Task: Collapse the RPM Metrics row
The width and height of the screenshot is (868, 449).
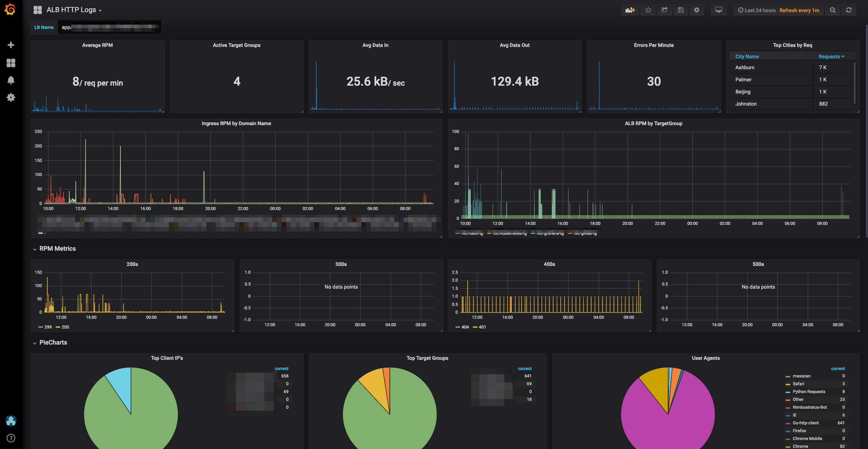Action: pyautogui.click(x=57, y=249)
